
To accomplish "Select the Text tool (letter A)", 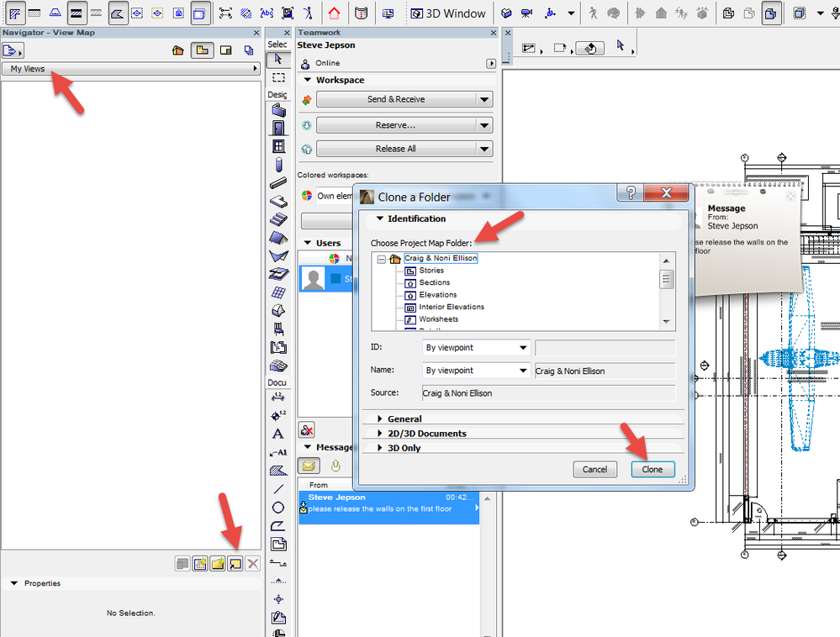I will pos(278,434).
